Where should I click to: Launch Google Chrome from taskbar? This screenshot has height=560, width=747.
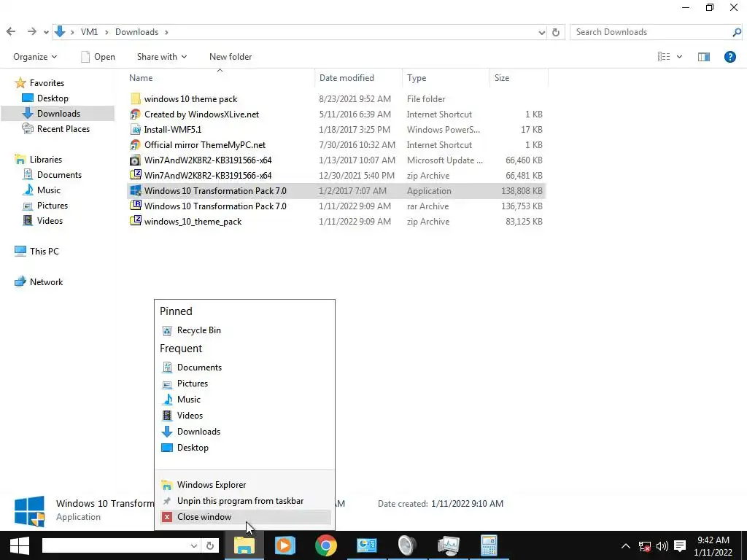[326, 545]
